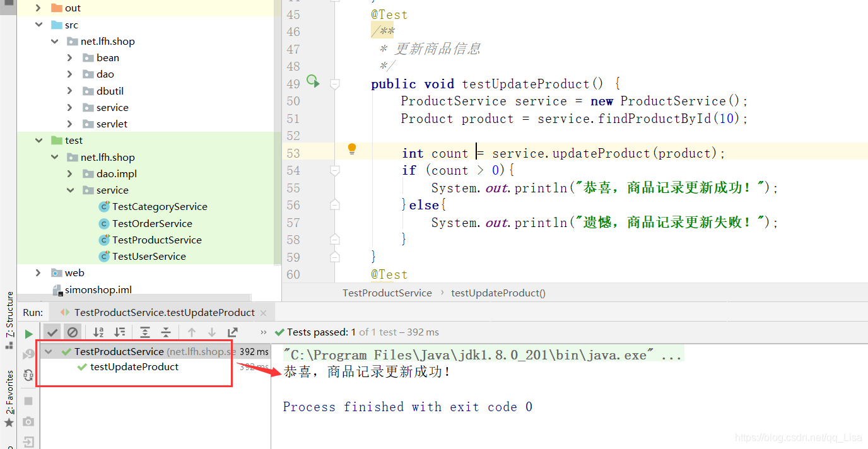
Task: Fold the if block at line 54
Action: (x=335, y=170)
